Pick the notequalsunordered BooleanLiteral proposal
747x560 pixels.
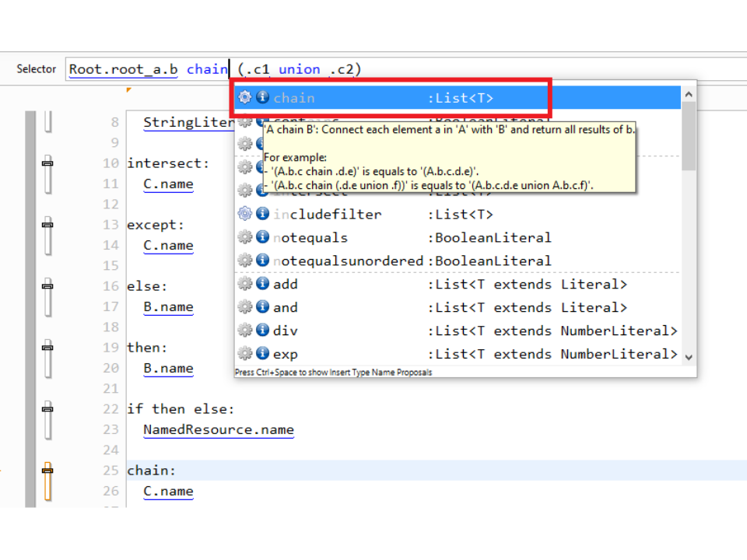tap(348, 261)
